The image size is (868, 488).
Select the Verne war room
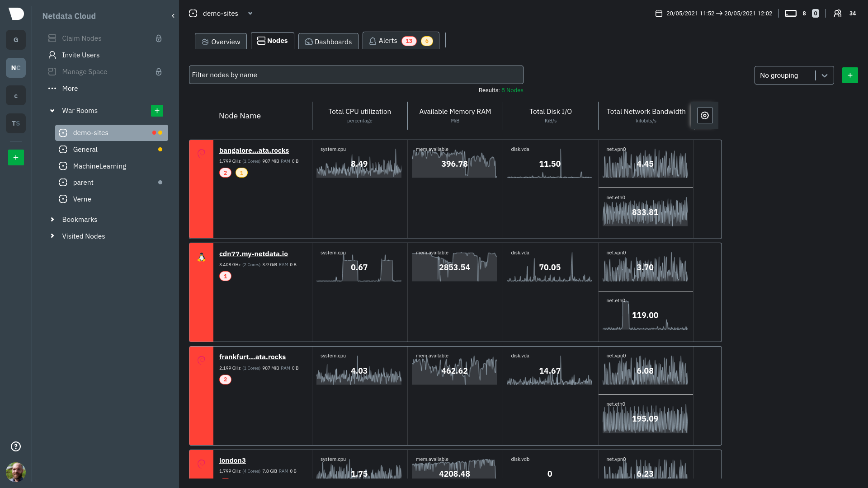pyautogui.click(x=112, y=199)
